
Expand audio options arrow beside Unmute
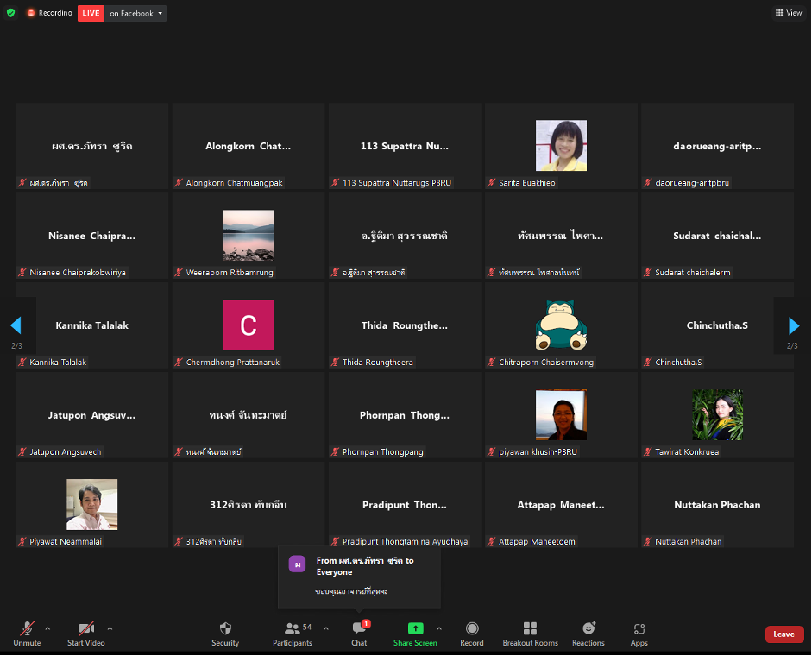[x=47, y=628]
